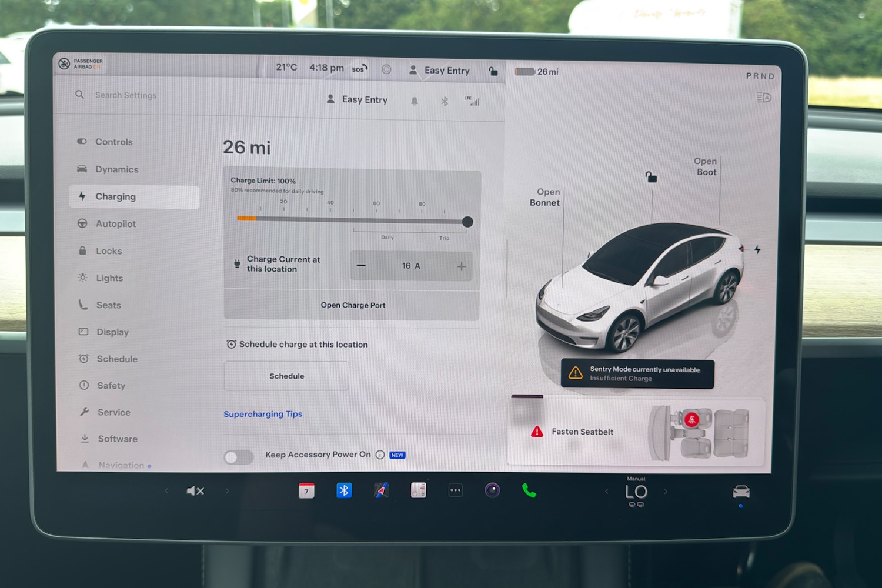Select the Charging menu item

134,196
